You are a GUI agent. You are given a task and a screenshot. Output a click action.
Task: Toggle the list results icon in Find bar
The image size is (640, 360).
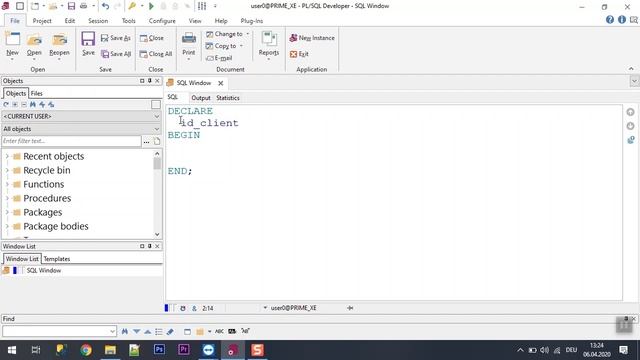[159, 331]
